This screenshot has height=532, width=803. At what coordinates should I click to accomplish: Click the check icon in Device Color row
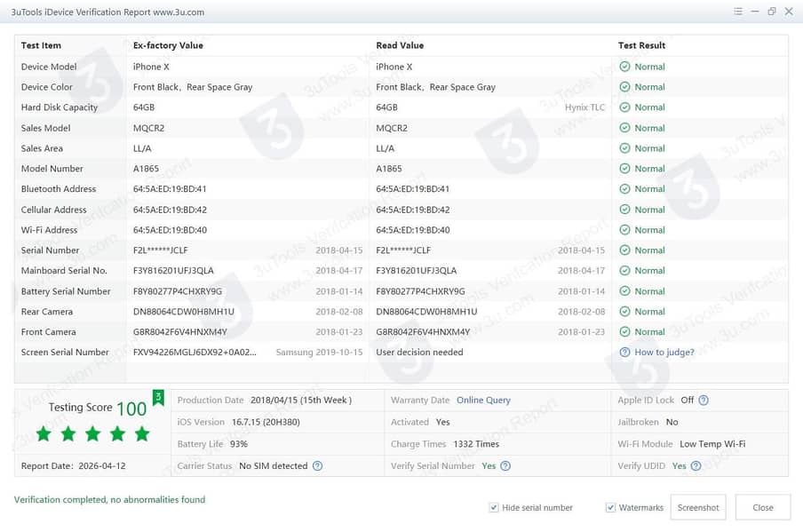pos(624,87)
